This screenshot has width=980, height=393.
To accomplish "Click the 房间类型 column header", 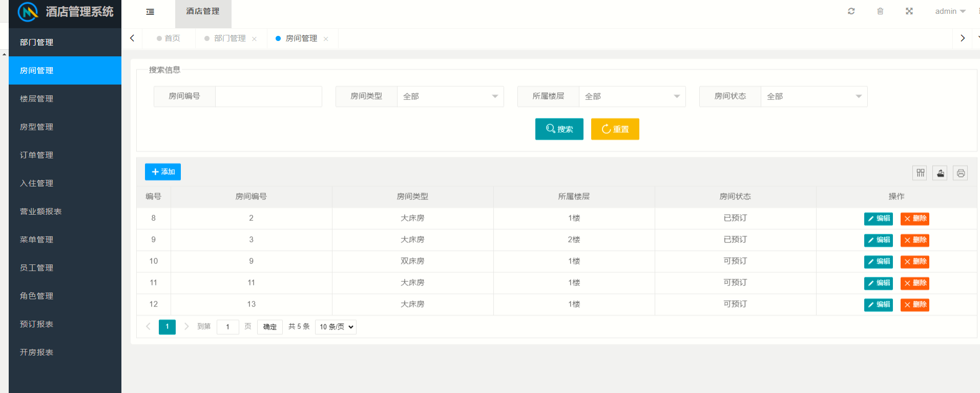I will coord(412,197).
